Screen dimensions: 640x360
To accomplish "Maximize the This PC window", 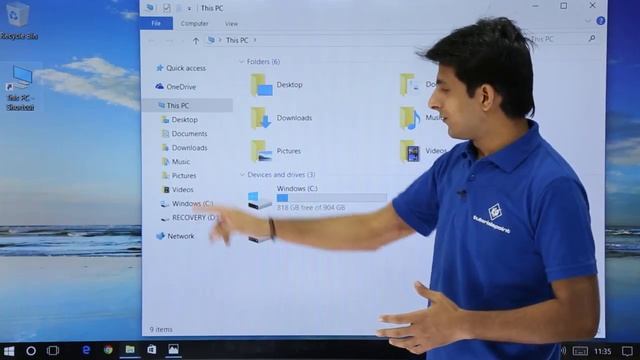I will pyautogui.click(x=564, y=6).
